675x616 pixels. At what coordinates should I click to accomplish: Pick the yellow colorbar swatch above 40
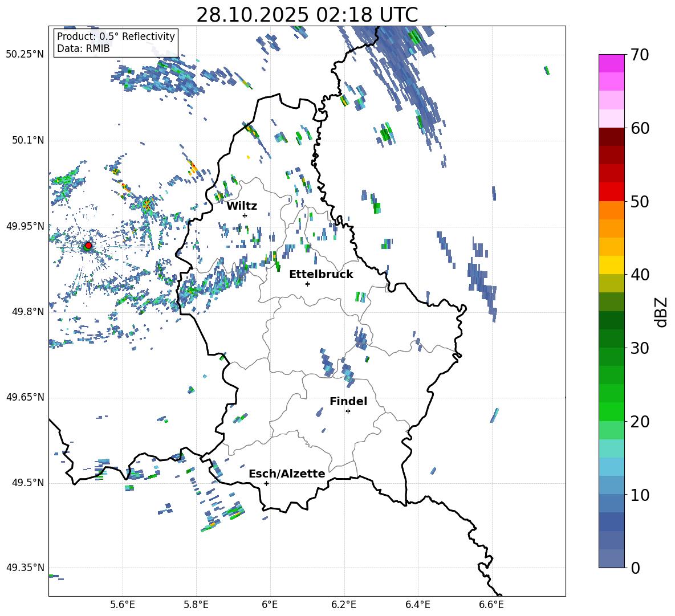pos(612,265)
